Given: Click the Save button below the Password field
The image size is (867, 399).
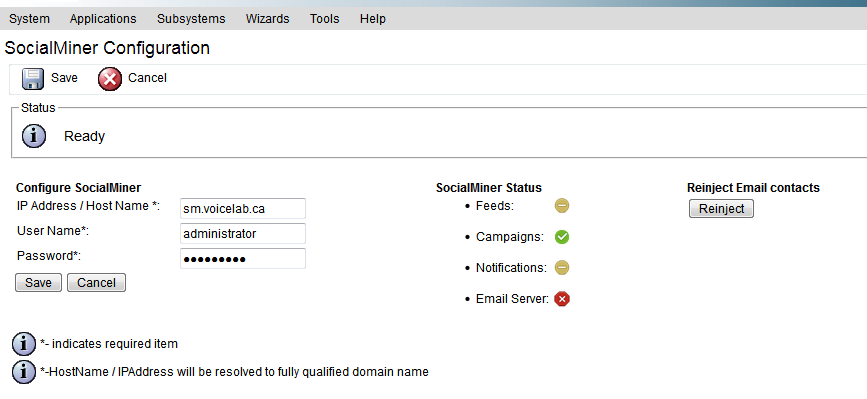Looking at the screenshot, I should (x=38, y=282).
